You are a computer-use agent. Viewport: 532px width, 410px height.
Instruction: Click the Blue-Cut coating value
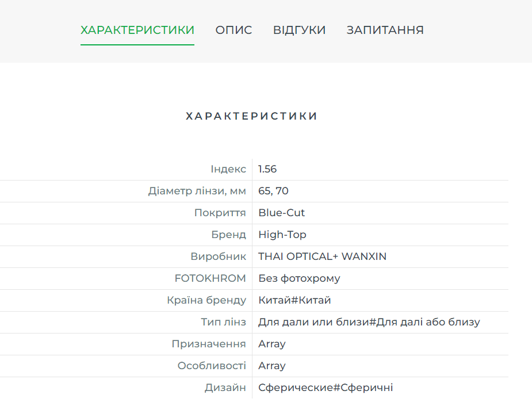point(281,213)
